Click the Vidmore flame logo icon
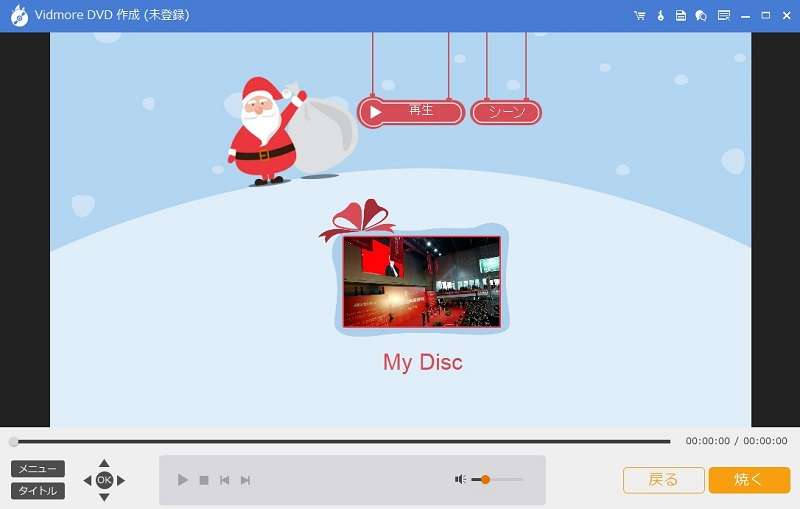The width and height of the screenshot is (800, 509). coord(19,16)
